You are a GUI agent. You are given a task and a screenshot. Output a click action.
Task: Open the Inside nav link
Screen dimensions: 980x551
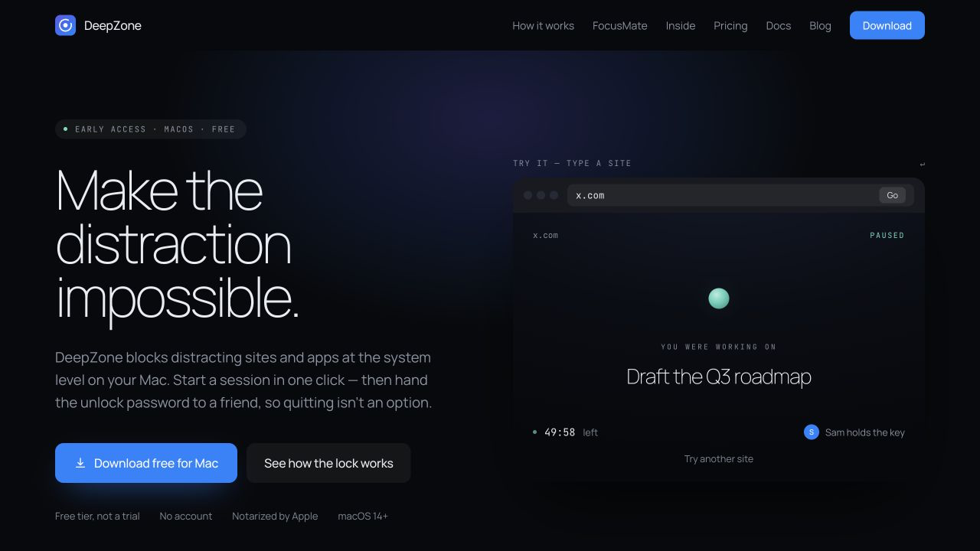[x=681, y=25]
